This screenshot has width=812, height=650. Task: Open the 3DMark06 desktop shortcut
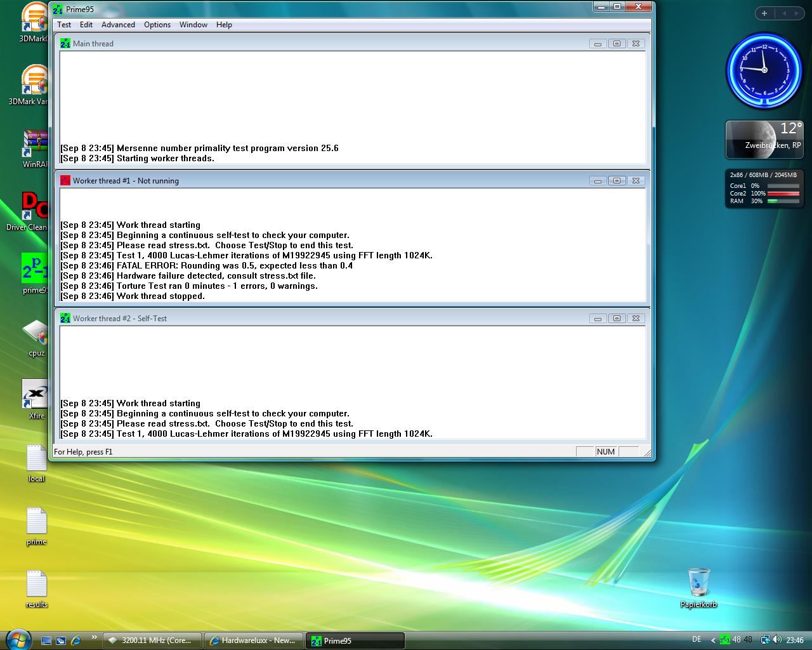(x=35, y=22)
